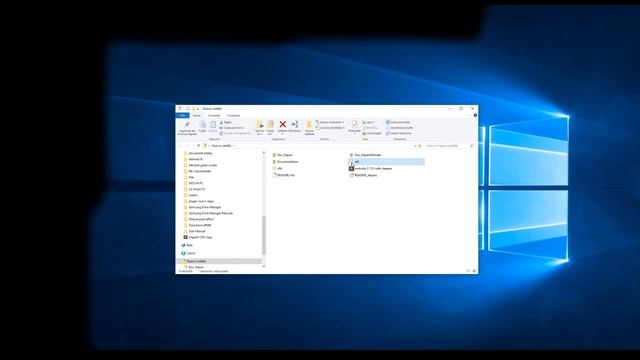
Task: Open the Nuovo elemento dropdown
Action: click(x=330, y=122)
